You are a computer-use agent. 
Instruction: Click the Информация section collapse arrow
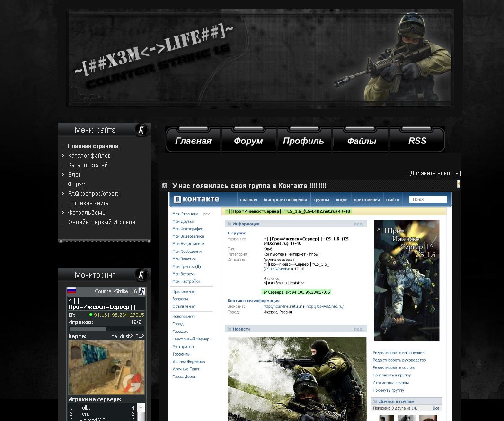[229, 224]
